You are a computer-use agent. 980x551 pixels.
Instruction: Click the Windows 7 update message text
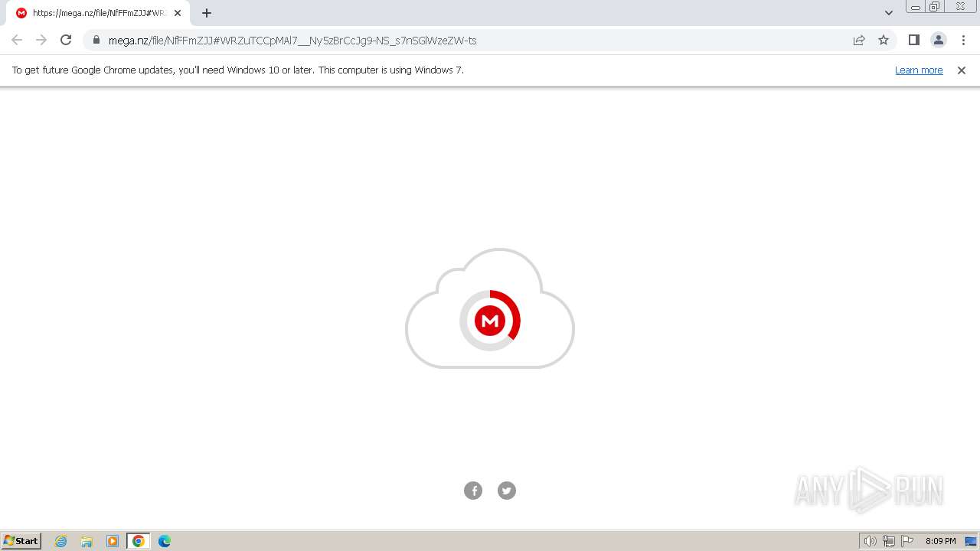pyautogui.click(x=237, y=70)
